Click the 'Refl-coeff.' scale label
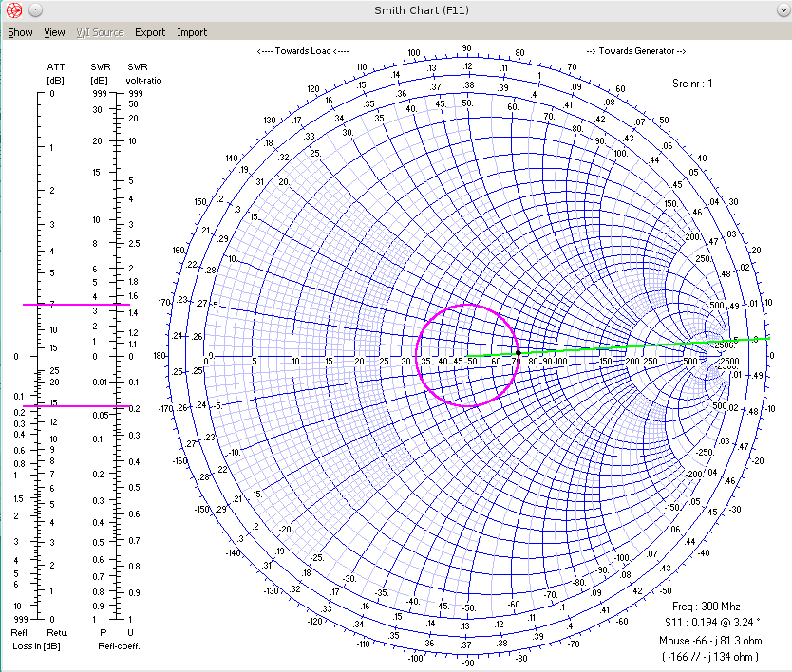This screenshot has width=792, height=672. click(x=119, y=645)
